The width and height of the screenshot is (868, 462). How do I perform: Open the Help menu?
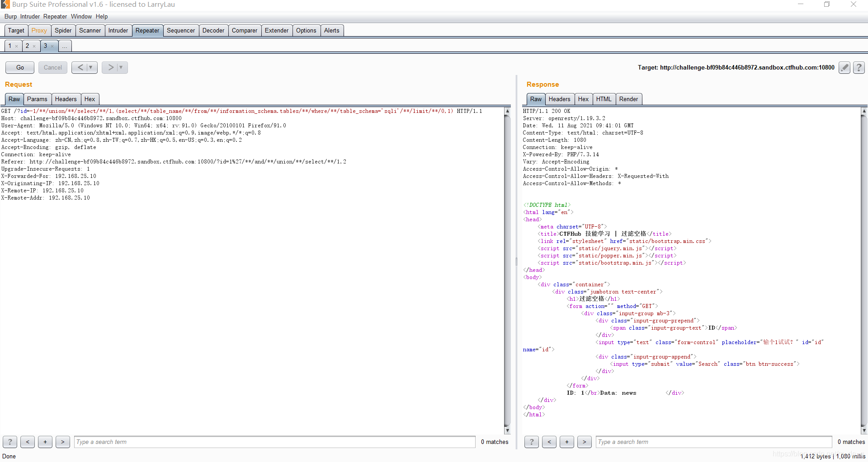pos(102,17)
